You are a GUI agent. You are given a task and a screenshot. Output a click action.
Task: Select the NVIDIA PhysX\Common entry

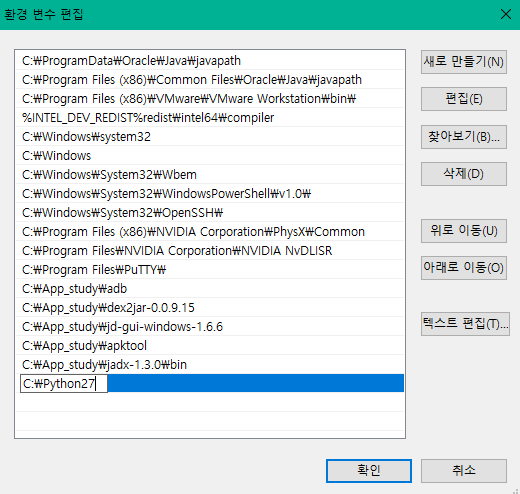[x=210, y=232]
